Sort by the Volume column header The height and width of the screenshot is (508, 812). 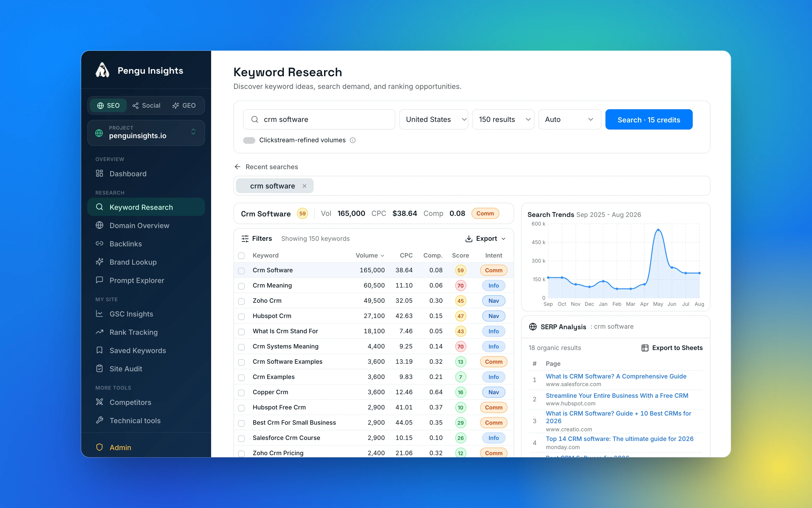(370, 255)
